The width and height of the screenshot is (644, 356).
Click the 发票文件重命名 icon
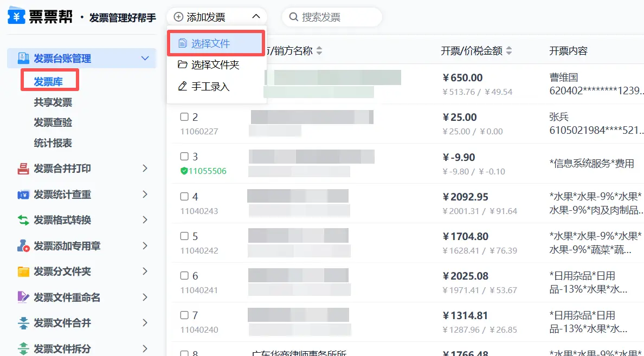click(23, 297)
